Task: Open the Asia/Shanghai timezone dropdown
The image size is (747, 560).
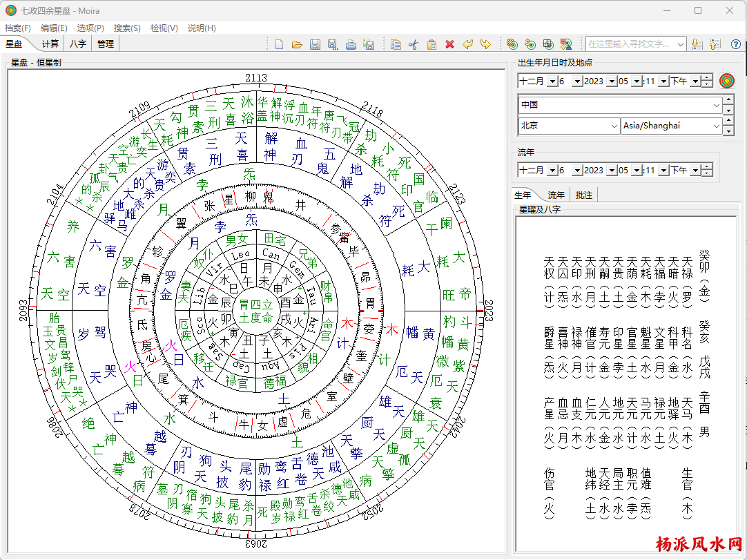Action: coord(716,126)
